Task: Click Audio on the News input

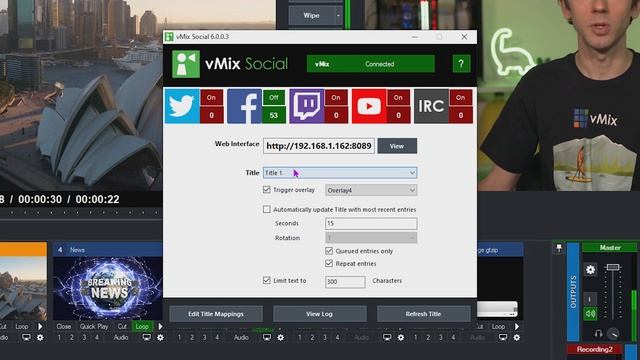Action: (121, 338)
